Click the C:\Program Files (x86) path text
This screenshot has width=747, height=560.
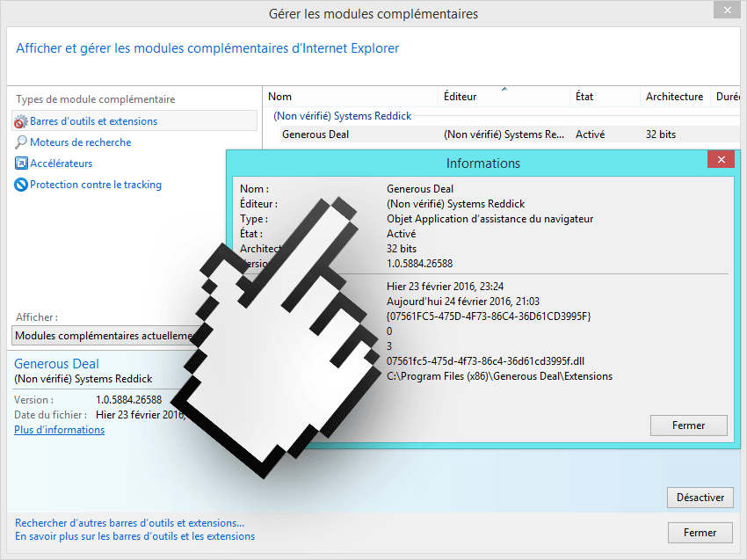[x=500, y=376]
